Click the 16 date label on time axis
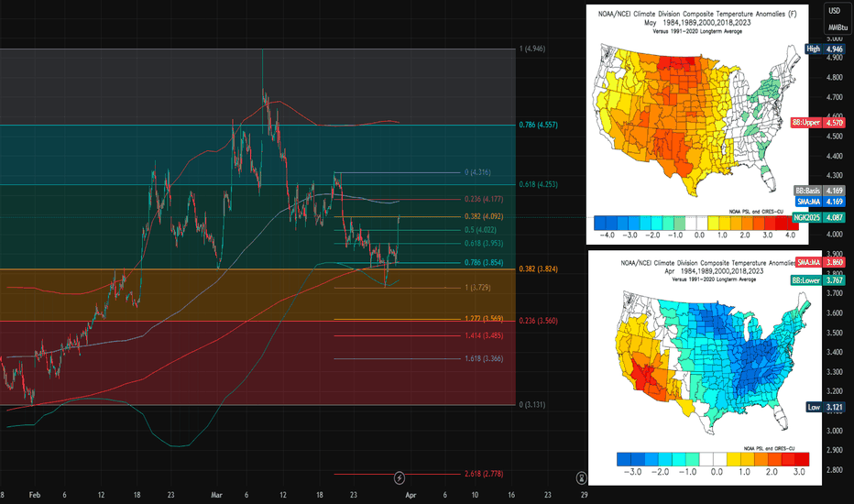This screenshot has width=854, height=504. point(511,495)
